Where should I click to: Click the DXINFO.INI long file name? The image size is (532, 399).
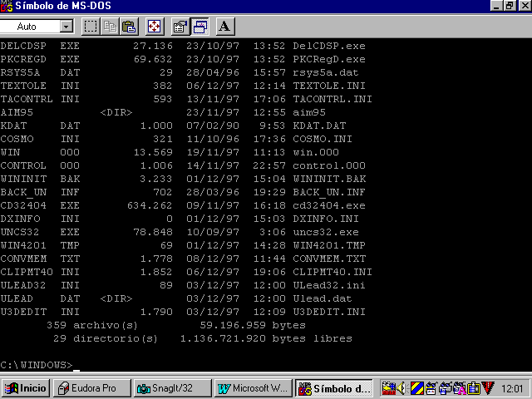click(x=326, y=219)
